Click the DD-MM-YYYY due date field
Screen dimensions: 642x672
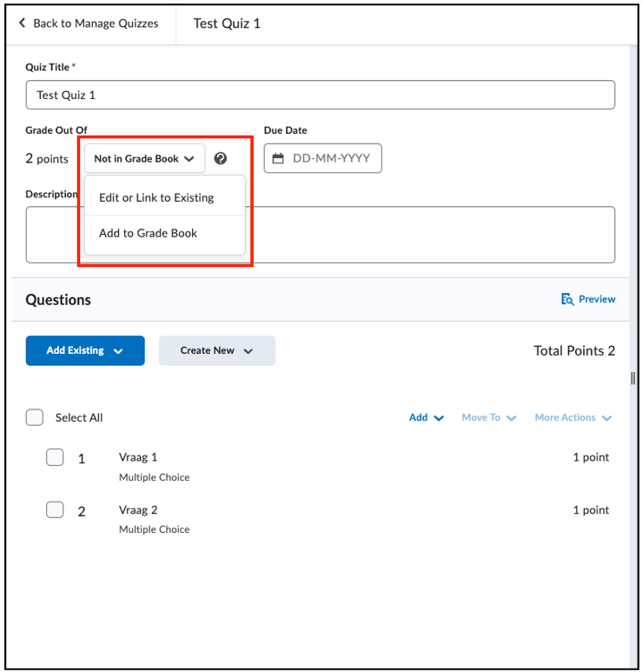click(x=323, y=158)
